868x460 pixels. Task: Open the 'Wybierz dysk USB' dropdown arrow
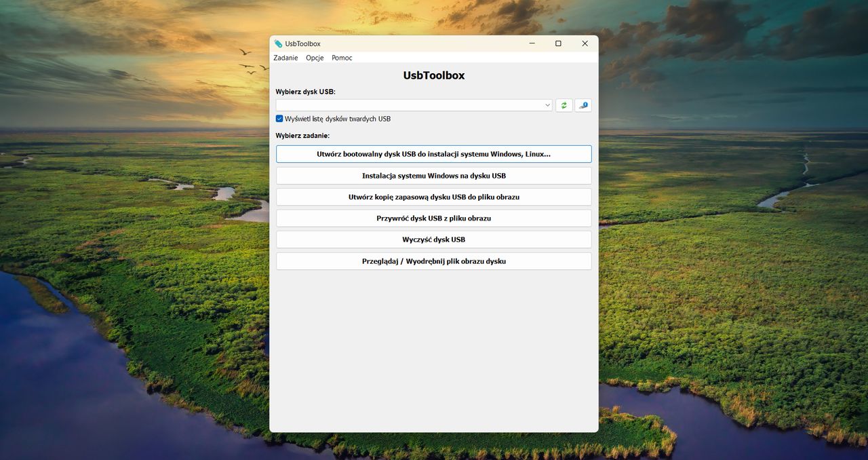[547, 105]
